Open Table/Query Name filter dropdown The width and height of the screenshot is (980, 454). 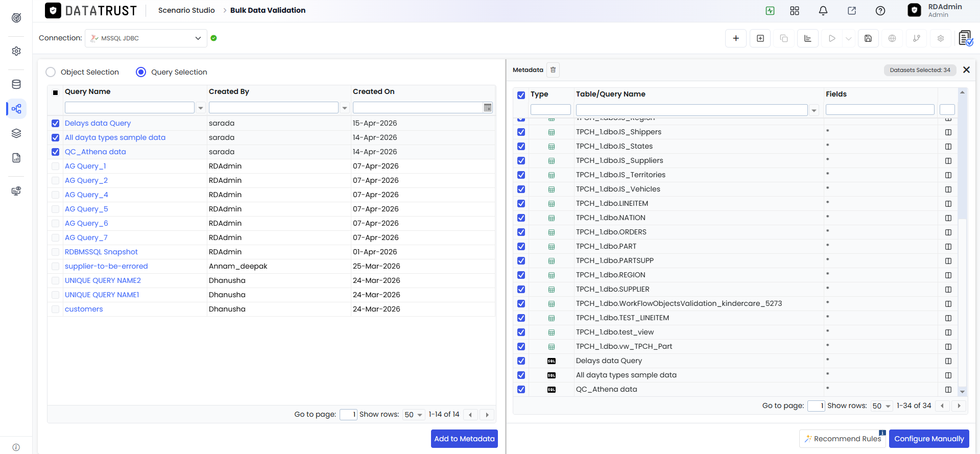point(815,110)
